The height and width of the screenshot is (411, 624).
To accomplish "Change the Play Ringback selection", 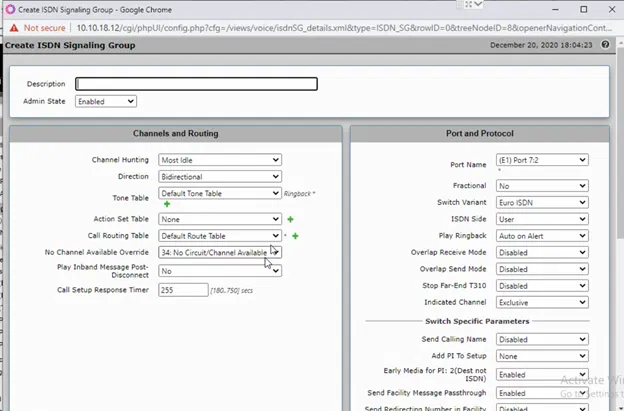I will (x=541, y=236).
